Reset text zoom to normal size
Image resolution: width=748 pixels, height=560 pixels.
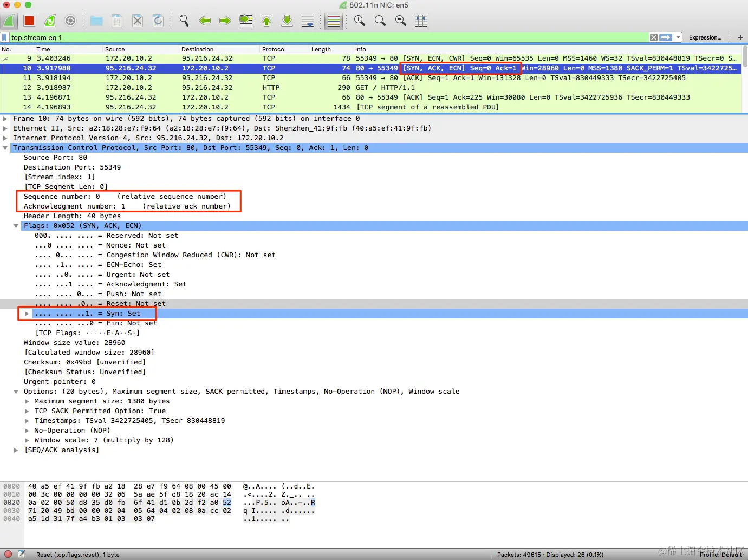point(401,21)
